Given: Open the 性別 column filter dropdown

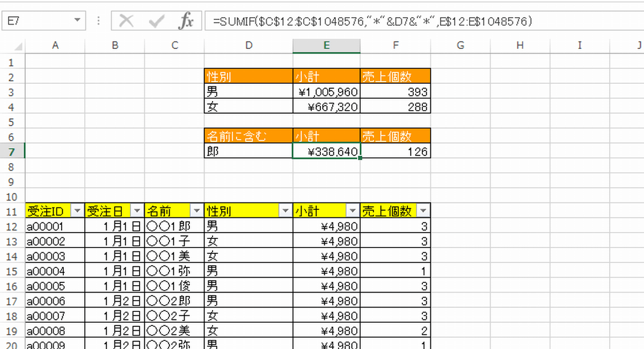Looking at the screenshot, I should (286, 211).
